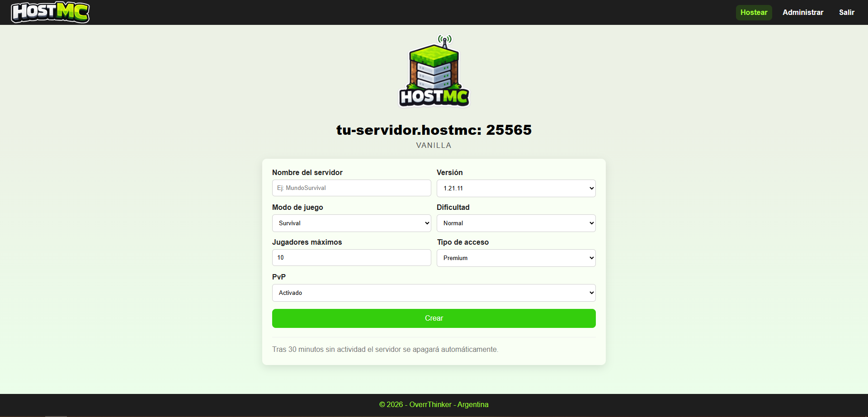Open the Dificultad dropdown set to Normal
868x417 pixels.
(x=516, y=223)
